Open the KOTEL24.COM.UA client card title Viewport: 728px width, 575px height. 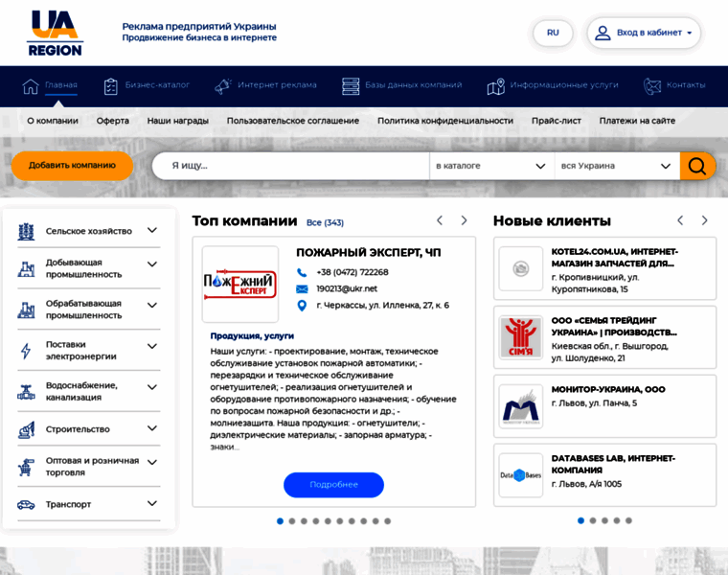[x=615, y=257]
